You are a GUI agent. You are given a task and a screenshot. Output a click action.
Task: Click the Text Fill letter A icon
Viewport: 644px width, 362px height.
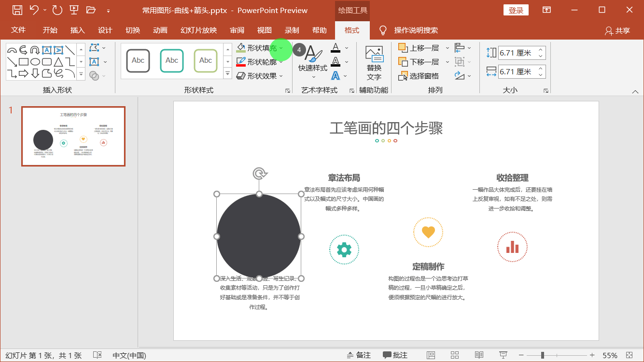click(336, 48)
